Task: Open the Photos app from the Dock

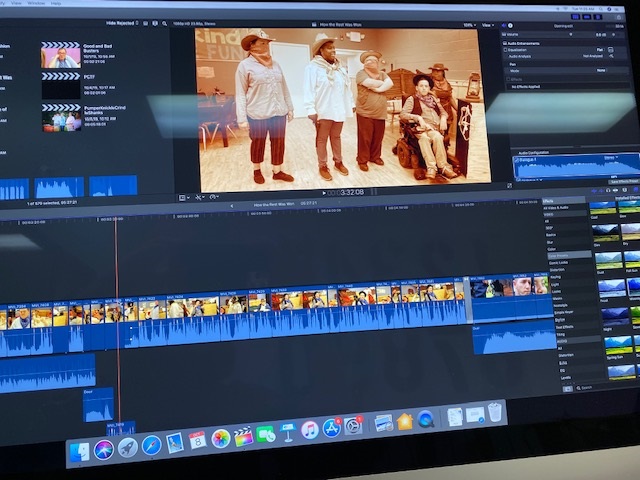Action: 221,439
